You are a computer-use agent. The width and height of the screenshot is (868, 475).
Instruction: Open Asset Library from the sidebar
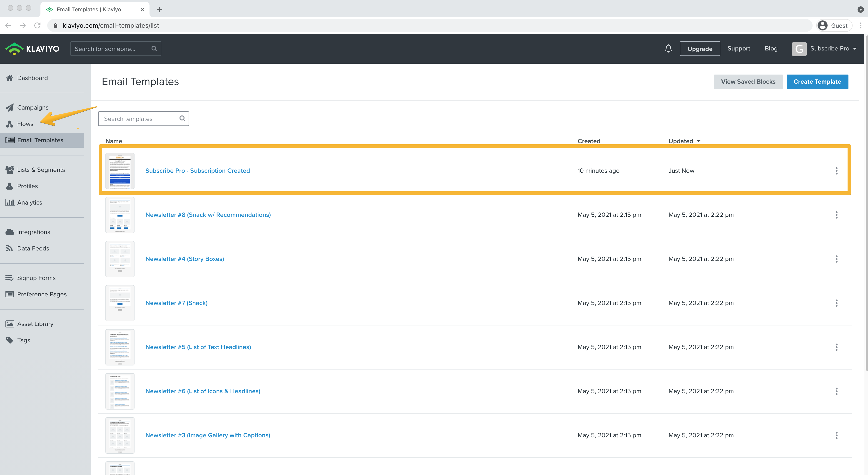[x=35, y=324]
